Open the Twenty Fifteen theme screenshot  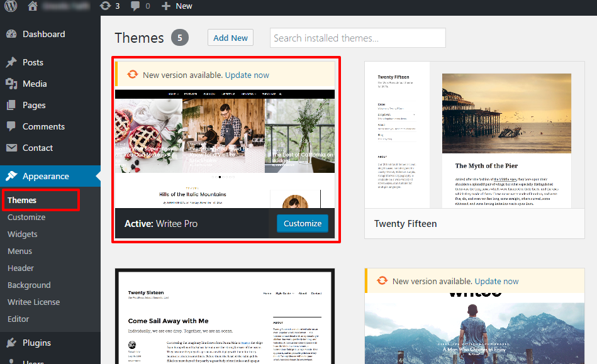click(474, 135)
